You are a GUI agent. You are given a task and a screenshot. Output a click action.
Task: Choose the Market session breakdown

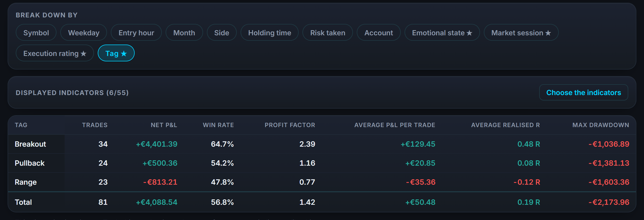521,33
